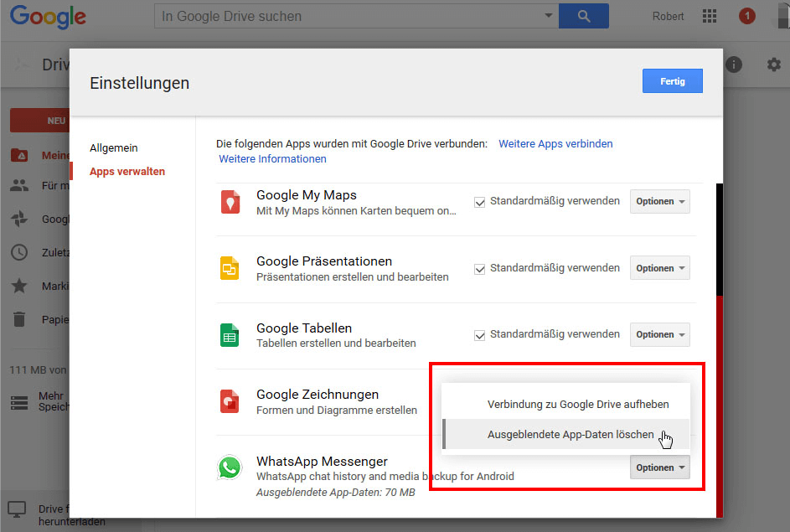Click the Google Zeichnungen app icon
The width and height of the screenshot is (790, 532).
(230, 401)
